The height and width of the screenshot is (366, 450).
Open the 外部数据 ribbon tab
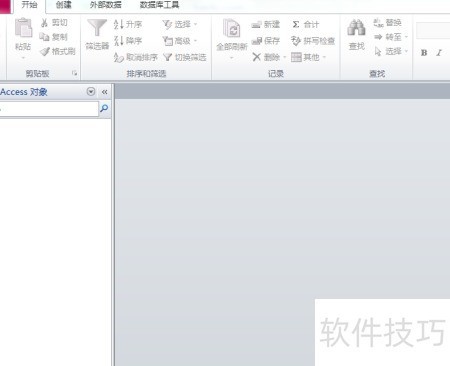coord(105,5)
